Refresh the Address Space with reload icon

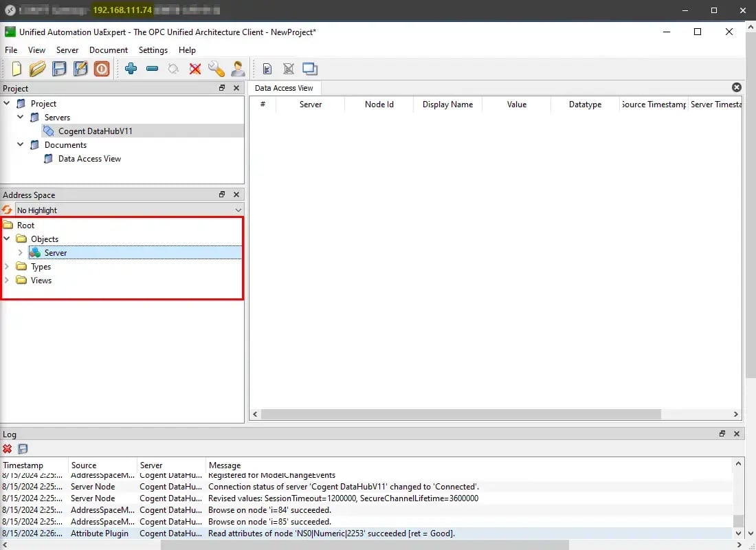coord(6,210)
